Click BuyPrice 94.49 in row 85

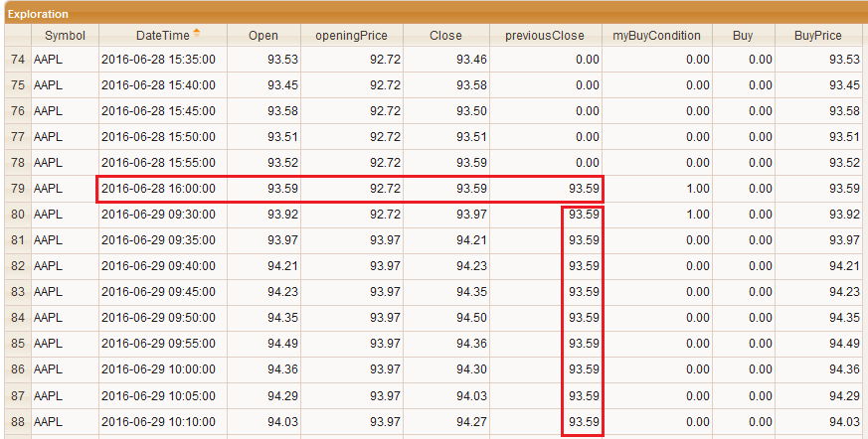pos(845,344)
